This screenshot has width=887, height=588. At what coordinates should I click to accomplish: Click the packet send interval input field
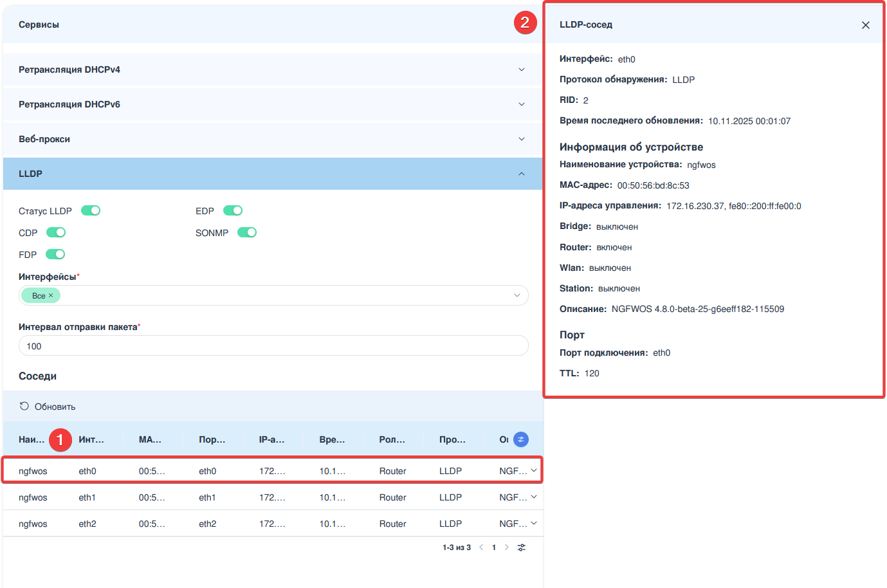tap(273, 346)
